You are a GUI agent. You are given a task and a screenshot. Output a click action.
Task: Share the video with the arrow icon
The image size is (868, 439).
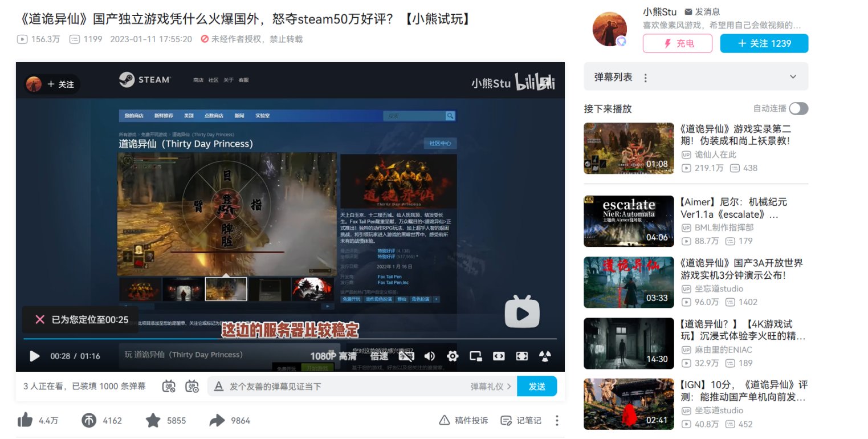217,421
